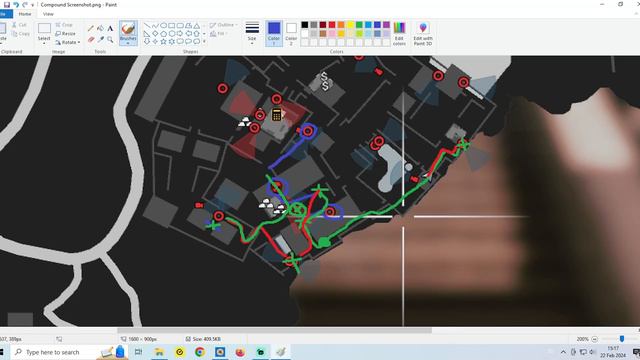Open Customize Quick Access Toolbar arrow

33,5
